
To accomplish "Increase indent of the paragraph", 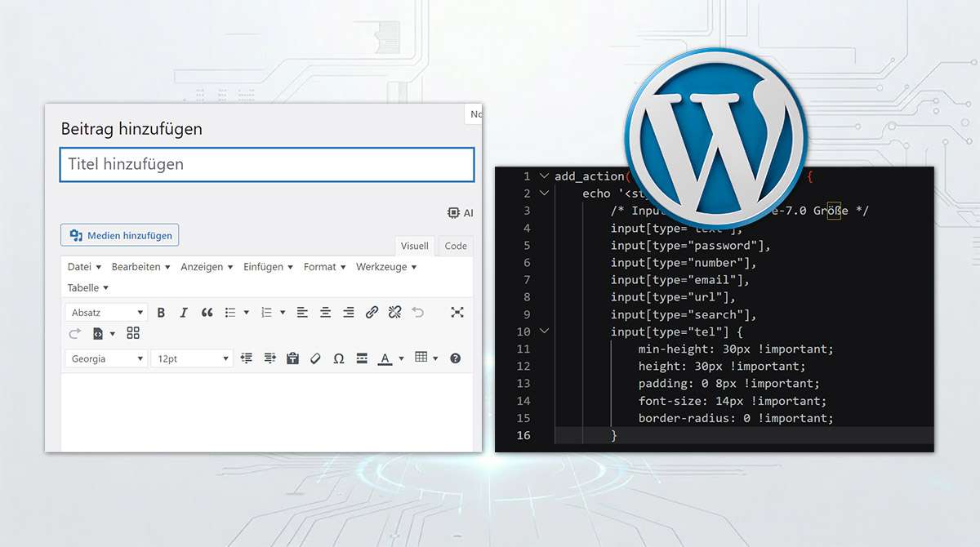I will pyautogui.click(x=269, y=358).
